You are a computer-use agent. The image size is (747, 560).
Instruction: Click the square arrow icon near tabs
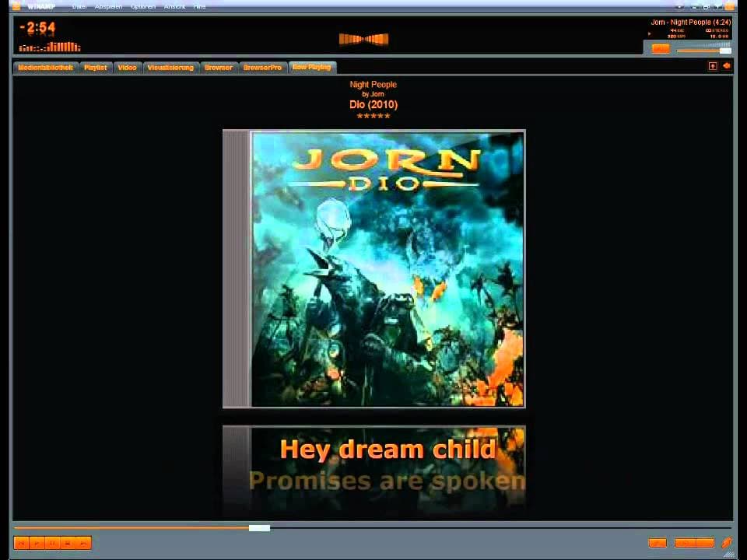coord(713,66)
